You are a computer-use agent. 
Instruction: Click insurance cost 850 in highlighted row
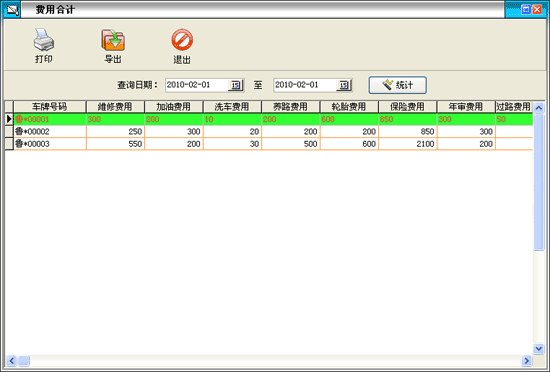coord(408,119)
